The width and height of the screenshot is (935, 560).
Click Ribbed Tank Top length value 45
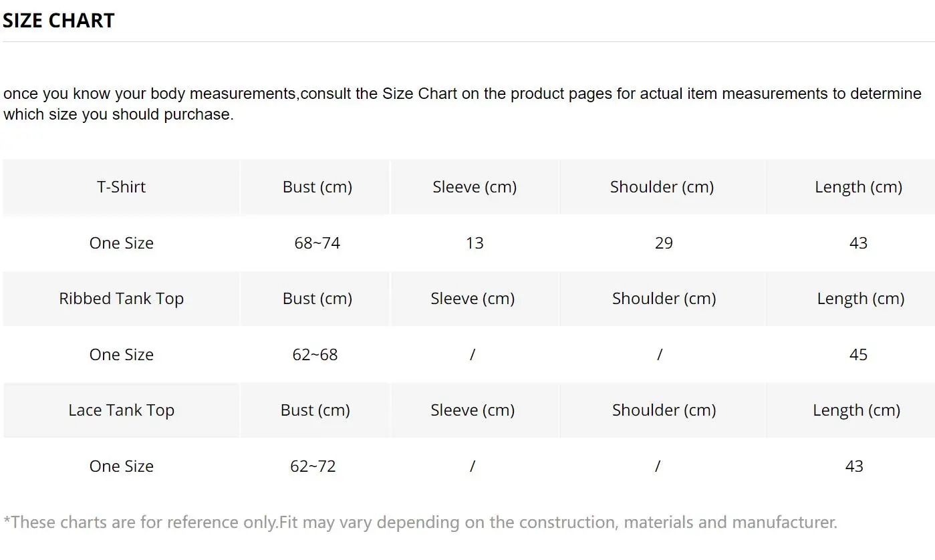[858, 355]
